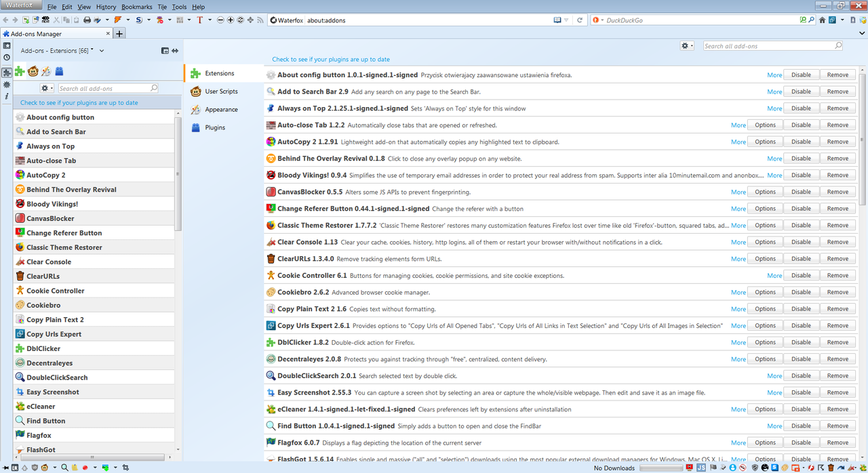Click the sidebar info icon
Screen dimensions: 868x473
point(6,97)
